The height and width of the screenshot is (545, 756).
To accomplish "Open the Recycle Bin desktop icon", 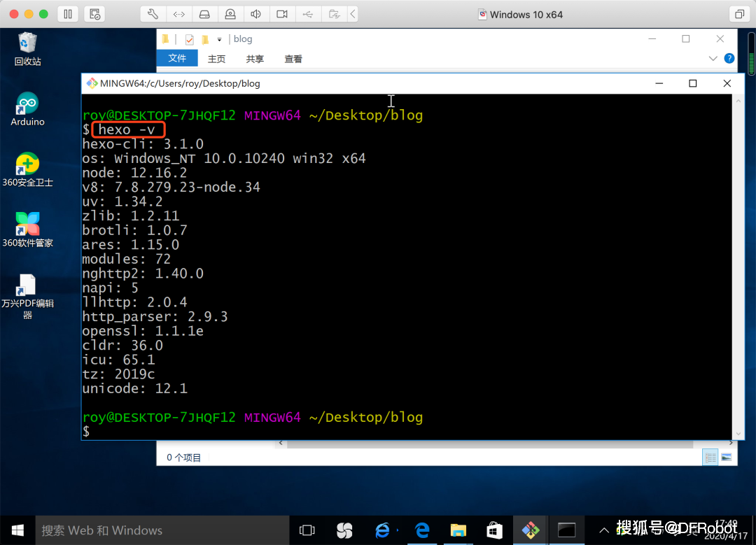I will click(27, 49).
